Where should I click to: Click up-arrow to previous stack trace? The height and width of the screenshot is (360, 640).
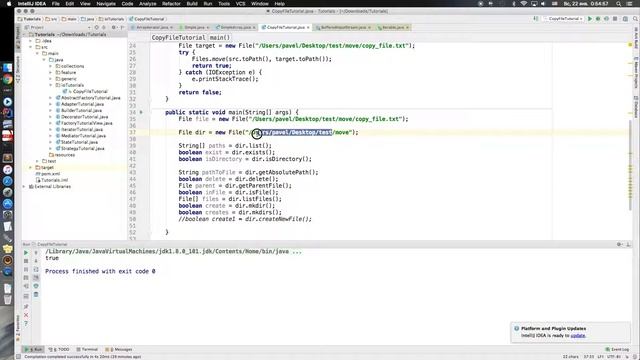pyautogui.click(x=36, y=253)
